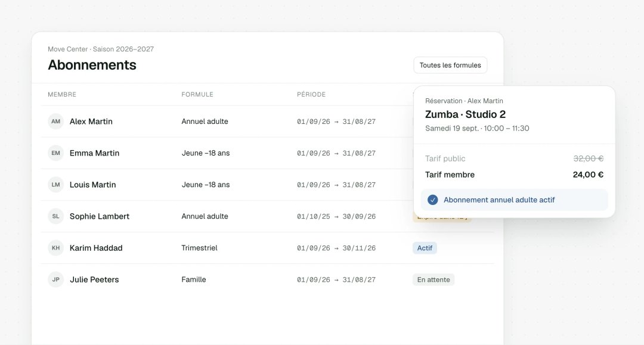Image resolution: width=644 pixels, height=345 pixels.
Task: Click Julie Peeters' Famille formule cell
Action: (x=194, y=279)
